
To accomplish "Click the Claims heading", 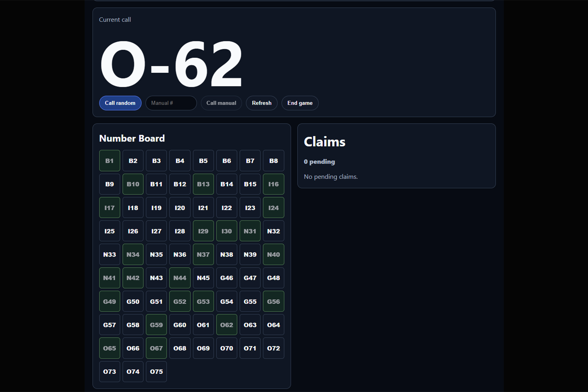I will [x=325, y=142].
